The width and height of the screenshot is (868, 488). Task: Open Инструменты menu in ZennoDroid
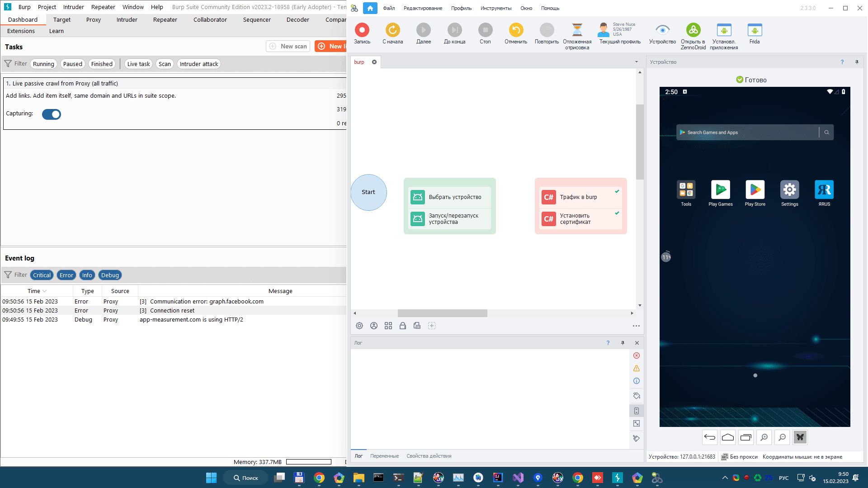coord(496,8)
